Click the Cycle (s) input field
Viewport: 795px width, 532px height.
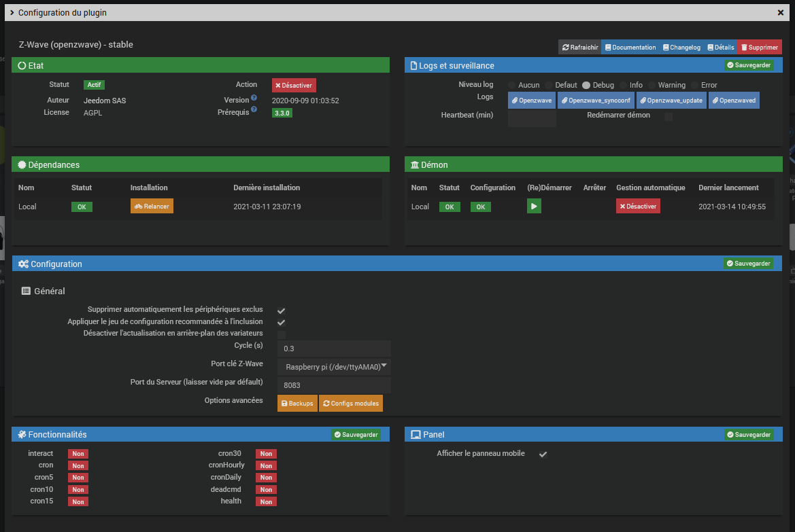coord(333,349)
